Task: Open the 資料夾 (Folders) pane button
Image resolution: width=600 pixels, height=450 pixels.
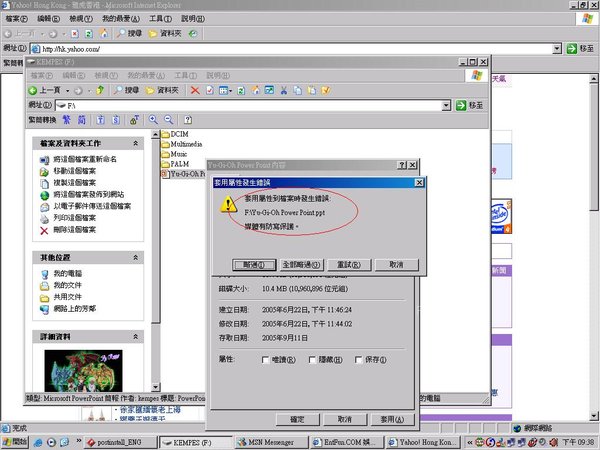Action: [164, 90]
